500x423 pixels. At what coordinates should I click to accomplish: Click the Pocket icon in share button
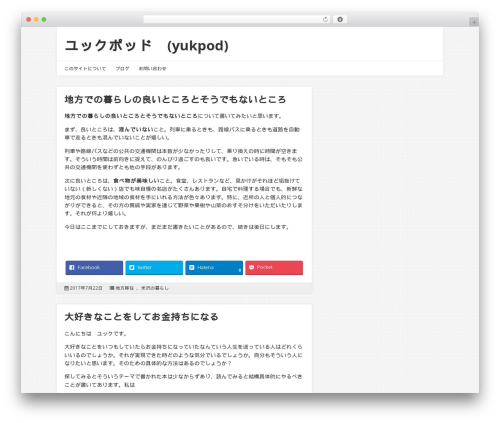point(251,267)
